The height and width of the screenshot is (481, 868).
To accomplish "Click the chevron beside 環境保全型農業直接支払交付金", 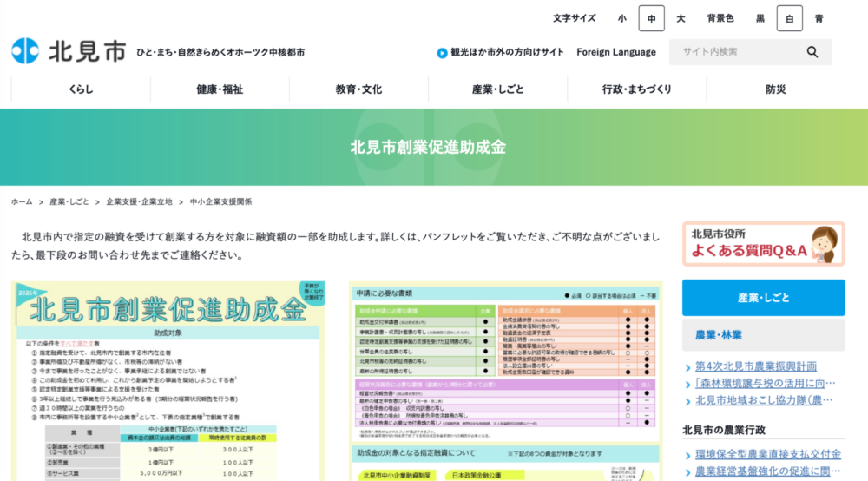I will coord(687,456).
